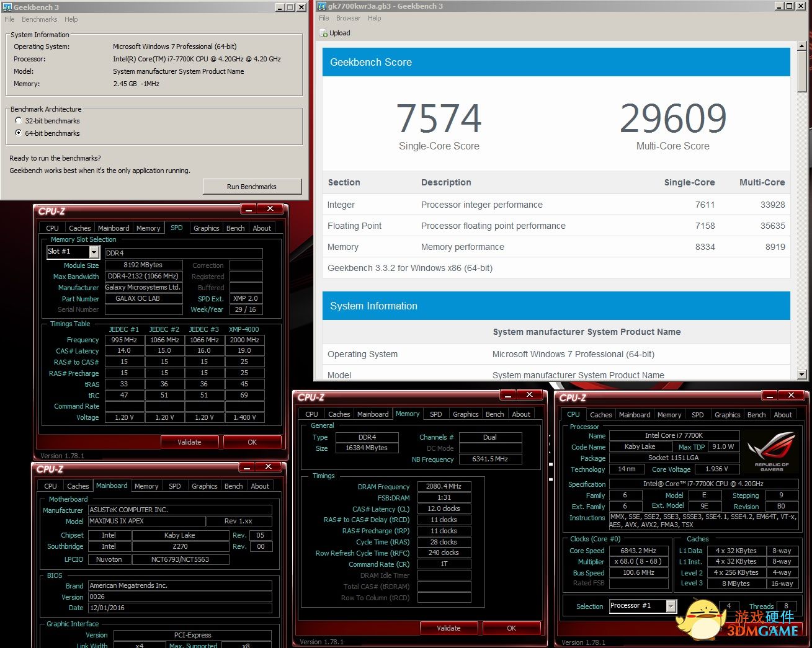Screen dimensions: 812x648
Task: Maximize the Geekbench 3 setup window
Action: click(290, 7)
